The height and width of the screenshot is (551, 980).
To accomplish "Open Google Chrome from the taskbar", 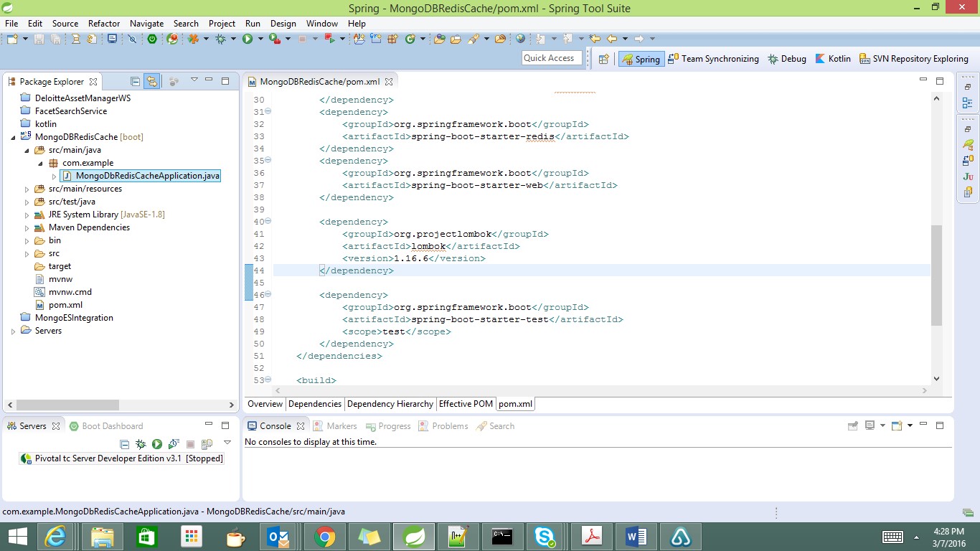I will (x=324, y=536).
